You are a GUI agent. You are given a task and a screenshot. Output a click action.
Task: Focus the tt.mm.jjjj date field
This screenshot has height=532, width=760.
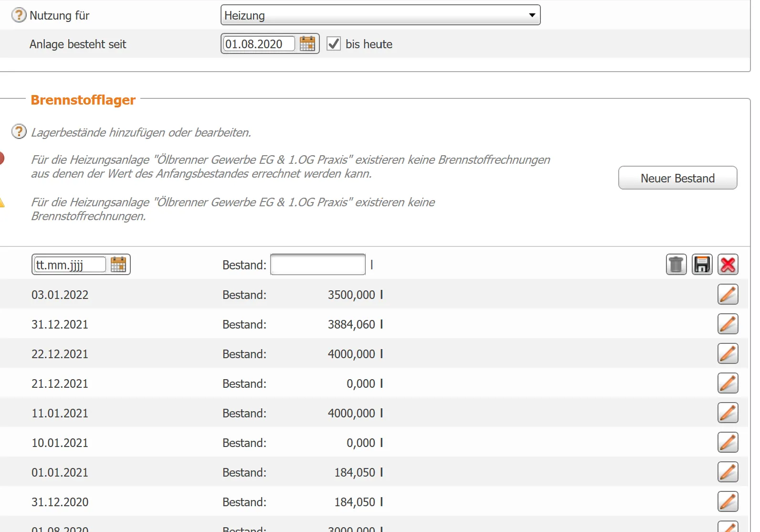click(70, 265)
